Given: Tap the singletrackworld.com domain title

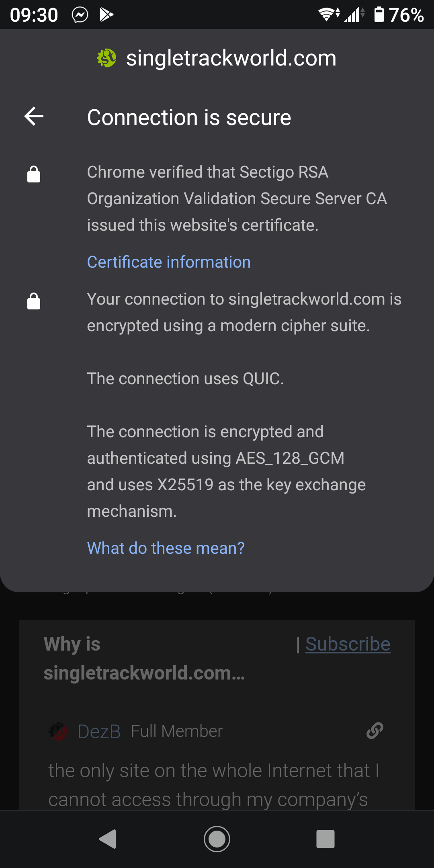Looking at the screenshot, I should point(231,58).
